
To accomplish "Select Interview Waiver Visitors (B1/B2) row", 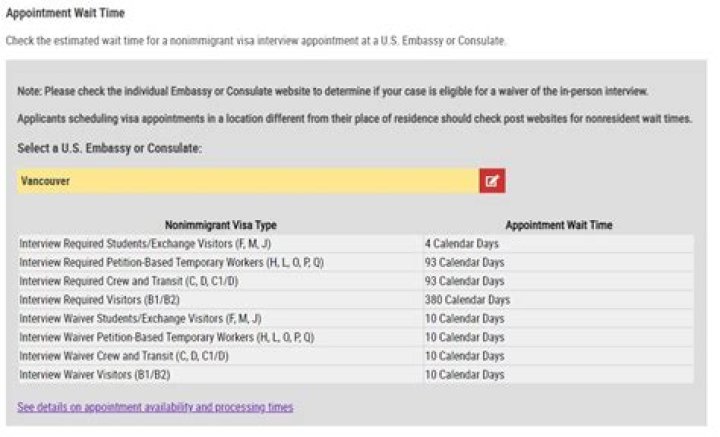I will [x=356, y=375].
